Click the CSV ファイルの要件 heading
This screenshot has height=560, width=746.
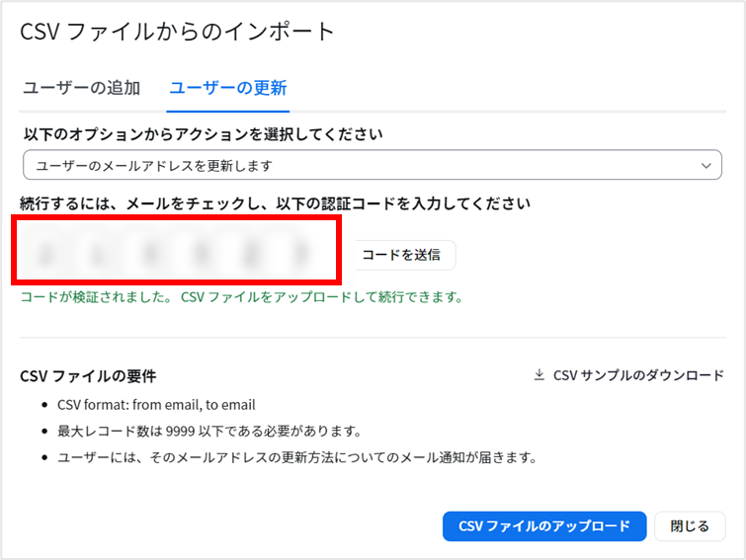(x=88, y=376)
